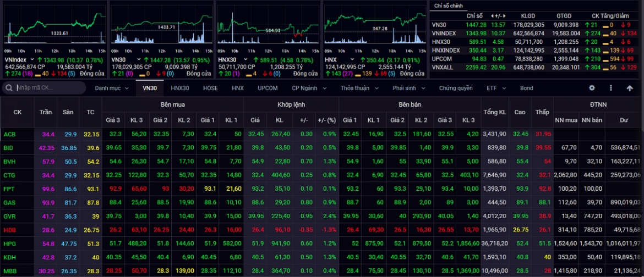Open the Chứng quyền tab
Image resolution: width=644 pixels, height=277 pixels.
[x=456, y=88]
